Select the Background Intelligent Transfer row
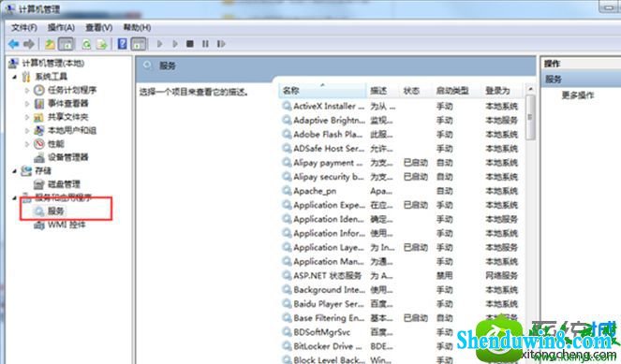 (x=402, y=290)
